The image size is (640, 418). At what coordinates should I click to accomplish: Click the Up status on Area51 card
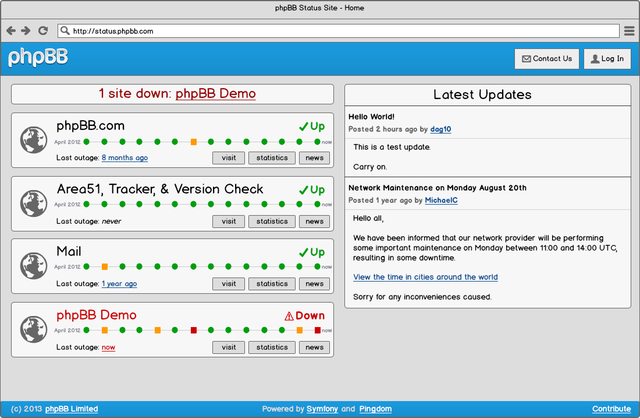point(312,190)
